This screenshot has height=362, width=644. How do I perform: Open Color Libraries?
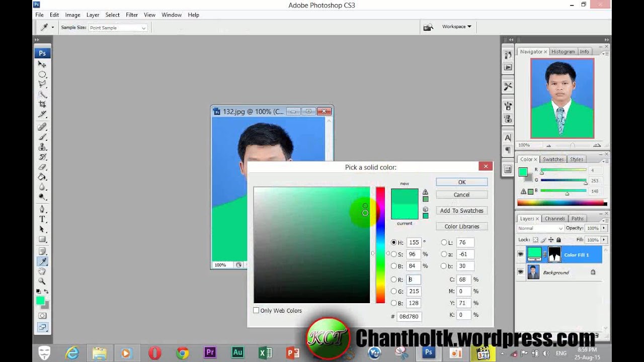tap(462, 226)
